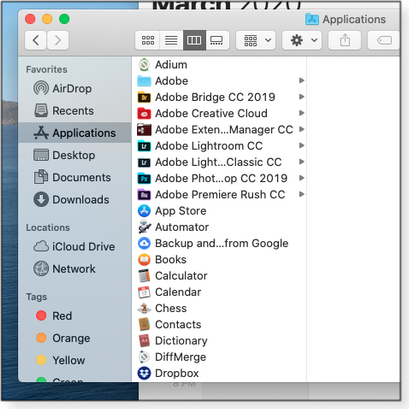409x409 pixels.
Task: Click the Edit Tags toolbar button
Action: (384, 40)
